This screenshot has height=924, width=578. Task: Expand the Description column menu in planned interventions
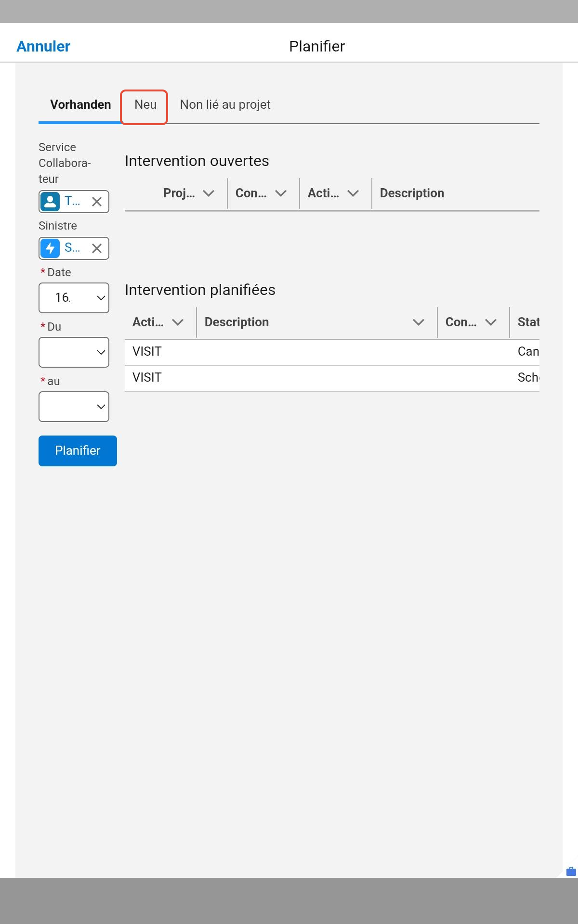(419, 322)
